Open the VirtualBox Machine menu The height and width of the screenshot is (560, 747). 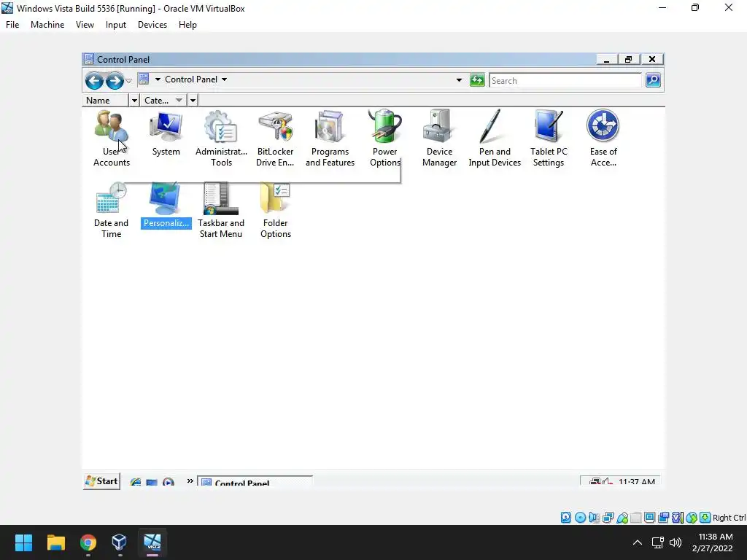(47, 25)
